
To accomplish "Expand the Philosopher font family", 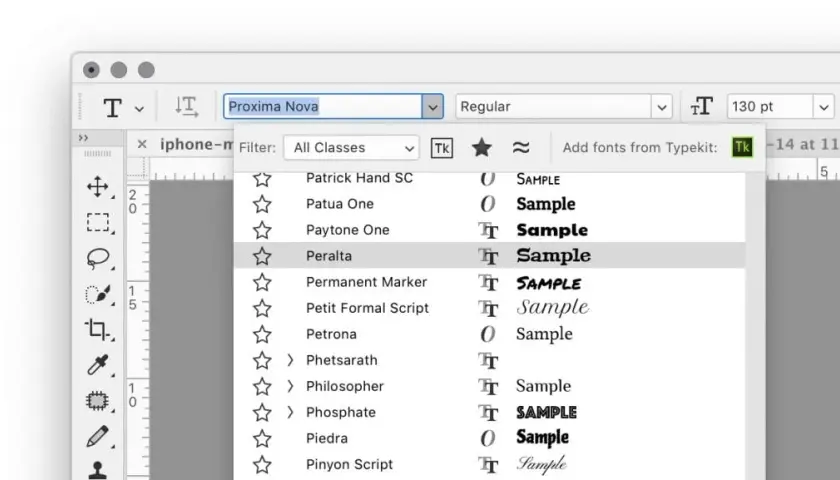I will [290, 386].
